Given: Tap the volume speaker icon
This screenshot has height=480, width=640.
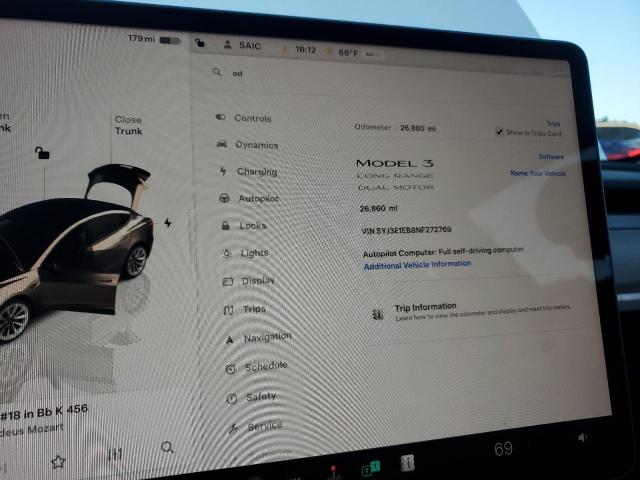Looking at the screenshot, I should [583, 437].
